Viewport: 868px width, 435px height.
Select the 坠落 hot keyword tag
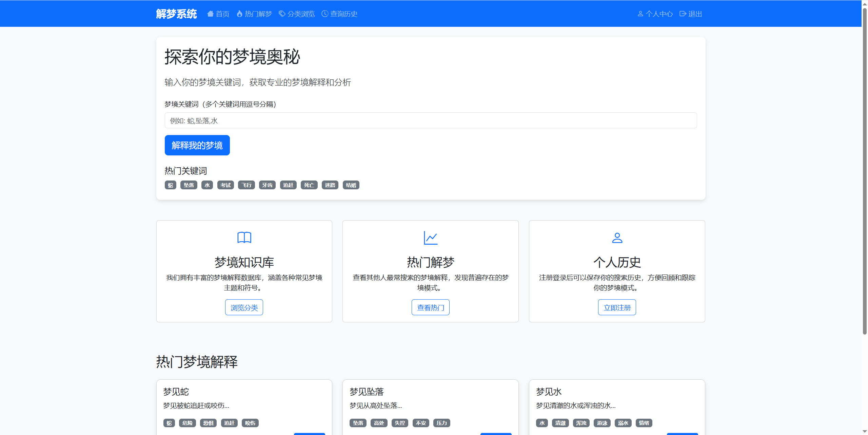click(189, 185)
